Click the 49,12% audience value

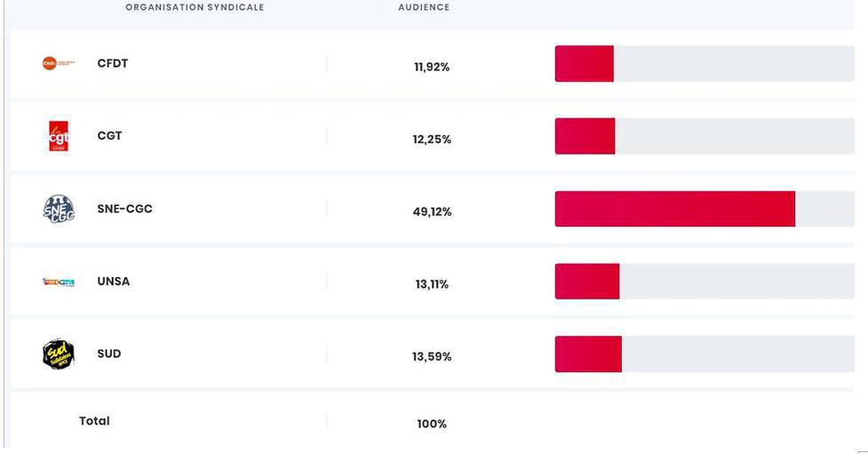(x=432, y=212)
